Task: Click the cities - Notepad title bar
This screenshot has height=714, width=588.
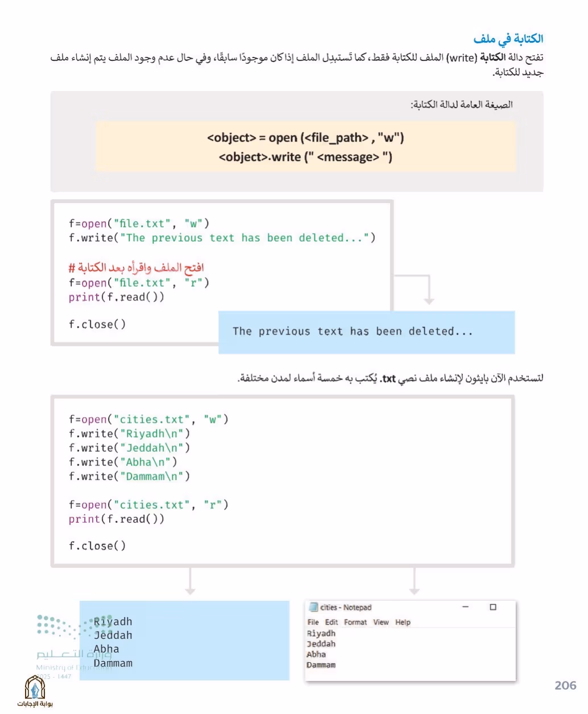Action: pyautogui.click(x=410, y=607)
